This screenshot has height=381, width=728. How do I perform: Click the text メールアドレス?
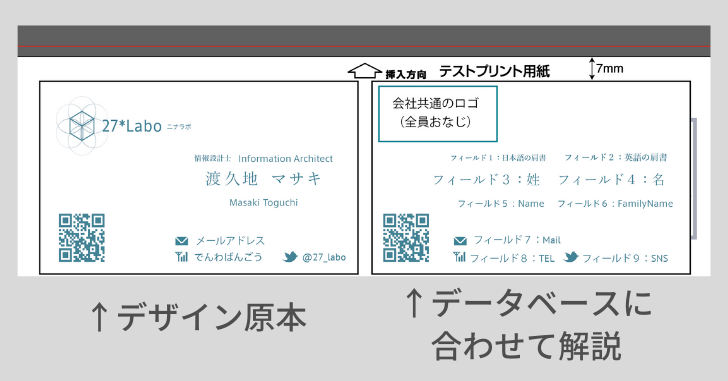(x=230, y=241)
